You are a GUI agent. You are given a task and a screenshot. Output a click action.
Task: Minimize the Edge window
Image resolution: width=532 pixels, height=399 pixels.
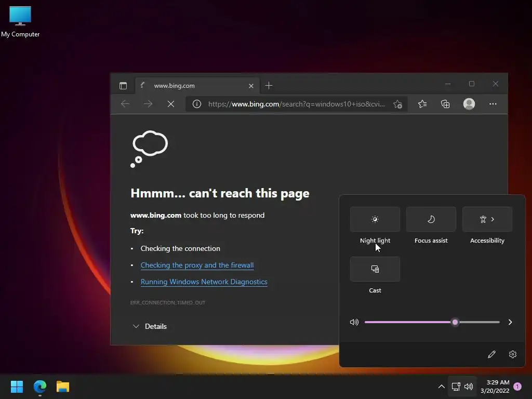(x=448, y=84)
